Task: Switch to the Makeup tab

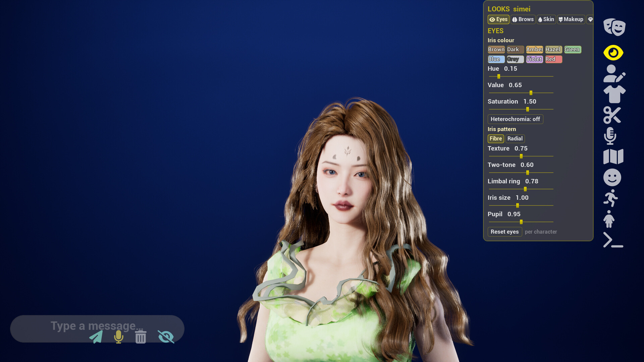Action: 571,19
